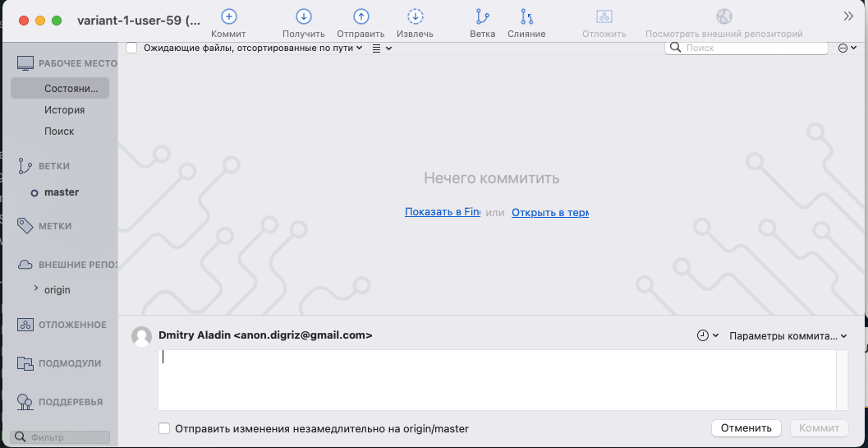Select Поиск in the sidebar
This screenshot has width=868, height=448.
(x=59, y=132)
